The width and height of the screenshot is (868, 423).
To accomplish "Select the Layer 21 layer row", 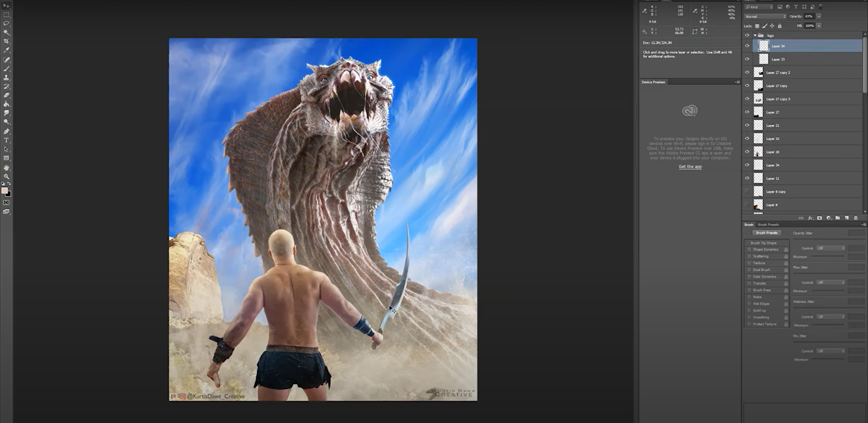I will pyautogui.click(x=807, y=125).
